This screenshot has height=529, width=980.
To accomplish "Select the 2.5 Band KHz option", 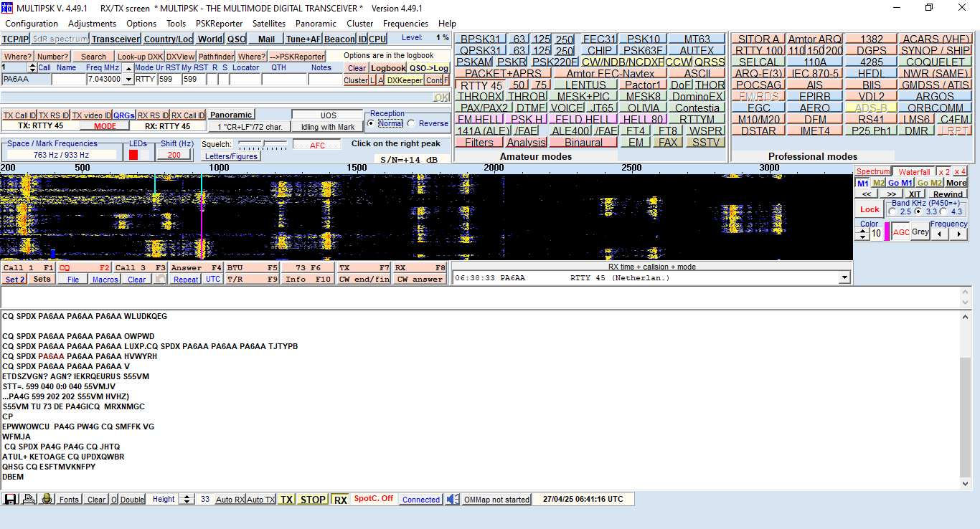I will coord(892,211).
